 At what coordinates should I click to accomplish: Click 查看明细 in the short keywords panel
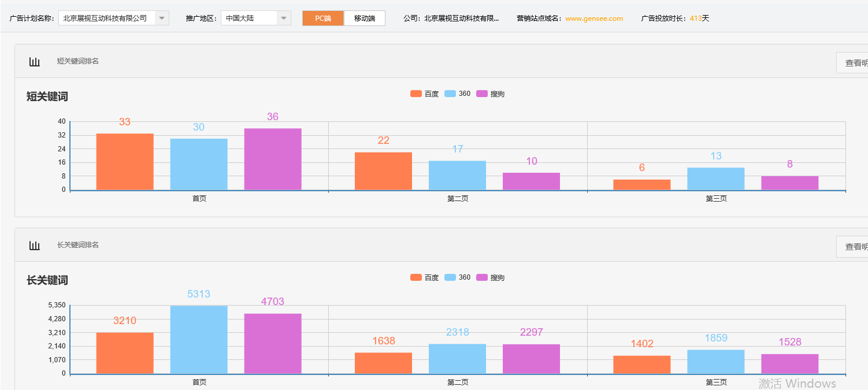click(x=856, y=62)
